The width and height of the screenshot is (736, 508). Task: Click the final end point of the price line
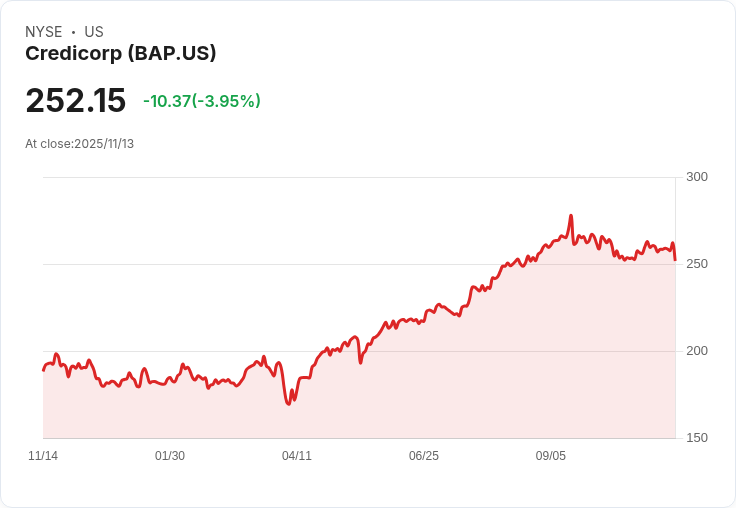tap(675, 260)
